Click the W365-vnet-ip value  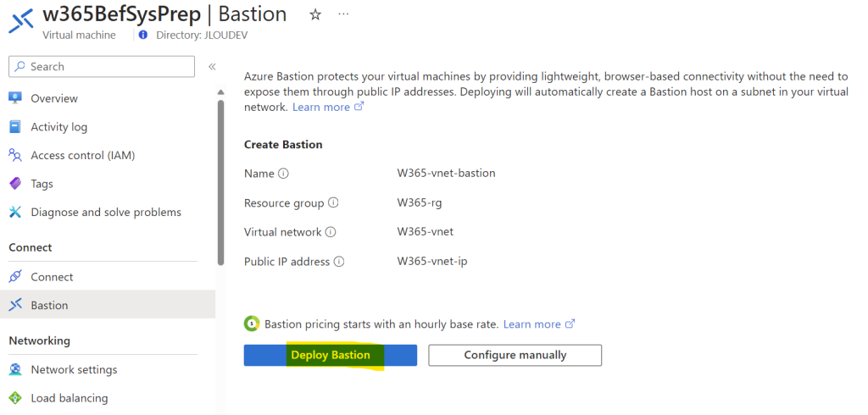432,261
